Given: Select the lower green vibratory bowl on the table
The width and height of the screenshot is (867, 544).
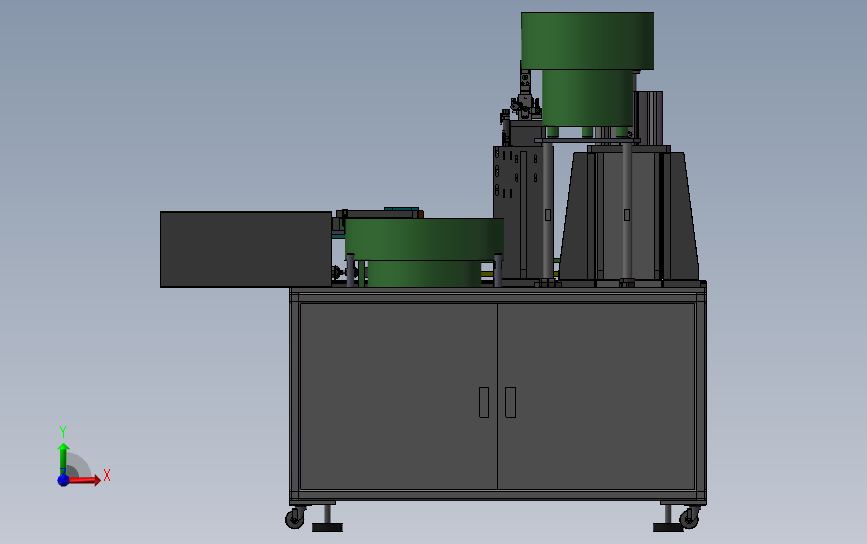Looking at the screenshot, I should pos(424,239).
